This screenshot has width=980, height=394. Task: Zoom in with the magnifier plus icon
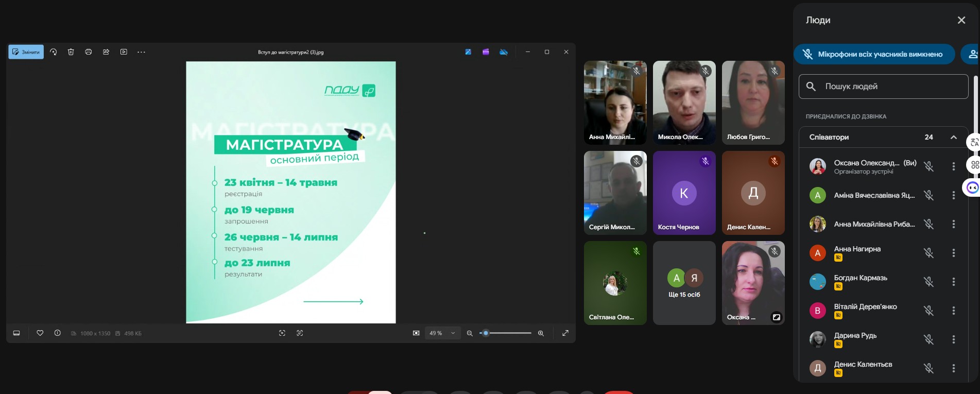pyautogui.click(x=541, y=333)
